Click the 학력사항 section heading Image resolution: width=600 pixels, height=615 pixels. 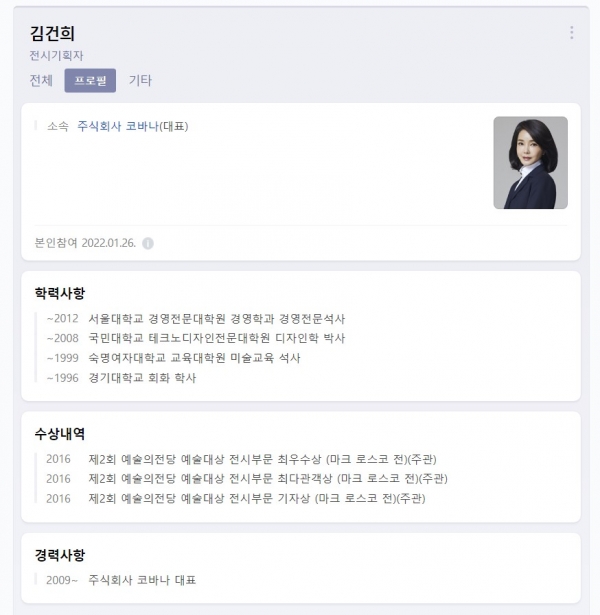(60, 293)
